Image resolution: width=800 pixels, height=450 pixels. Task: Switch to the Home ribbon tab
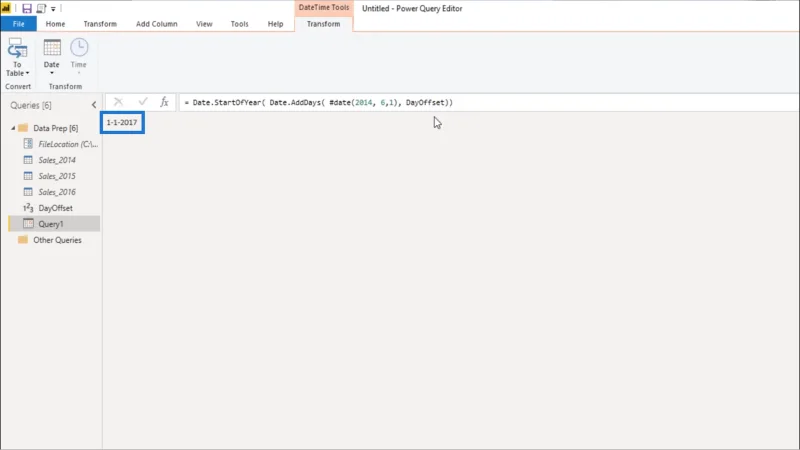tap(55, 24)
